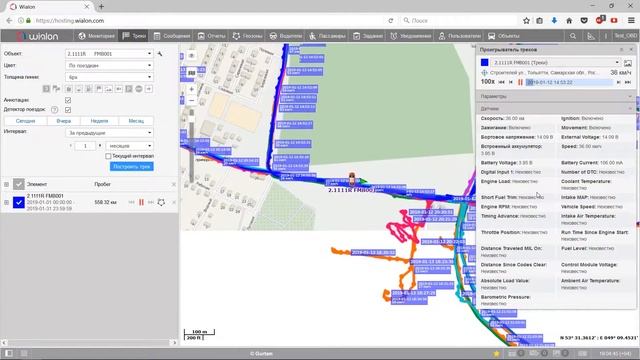
Task: Click the Wialon logo
Action: pos(38,36)
